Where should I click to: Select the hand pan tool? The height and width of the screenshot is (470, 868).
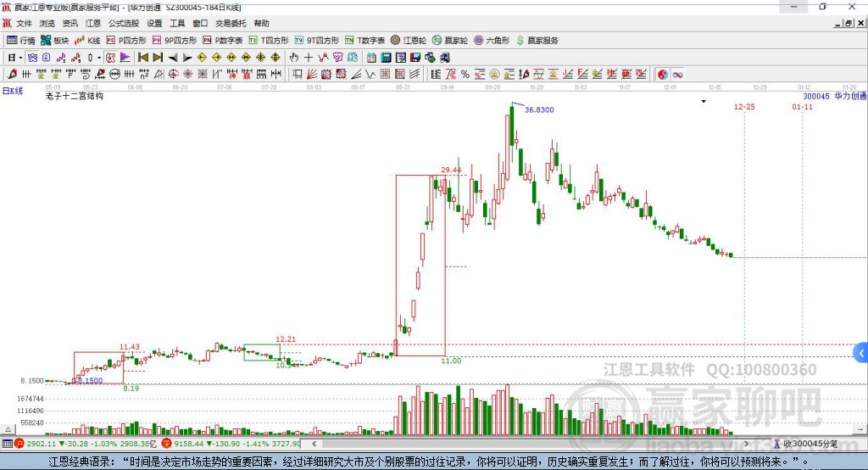pyautogui.click(x=294, y=58)
